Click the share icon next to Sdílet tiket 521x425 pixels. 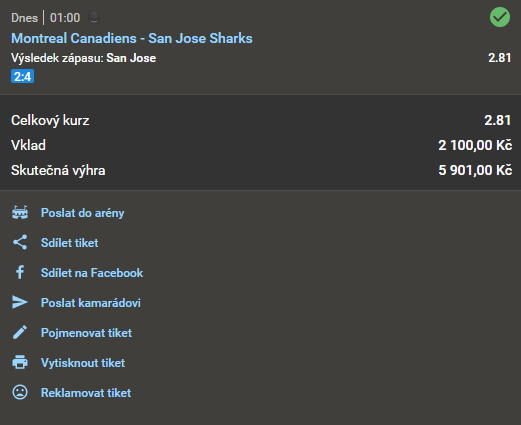(20, 242)
